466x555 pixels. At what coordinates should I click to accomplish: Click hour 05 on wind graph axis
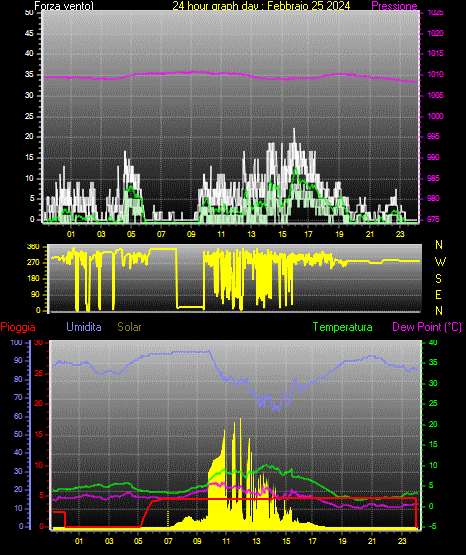pyautogui.click(x=131, y=234)
